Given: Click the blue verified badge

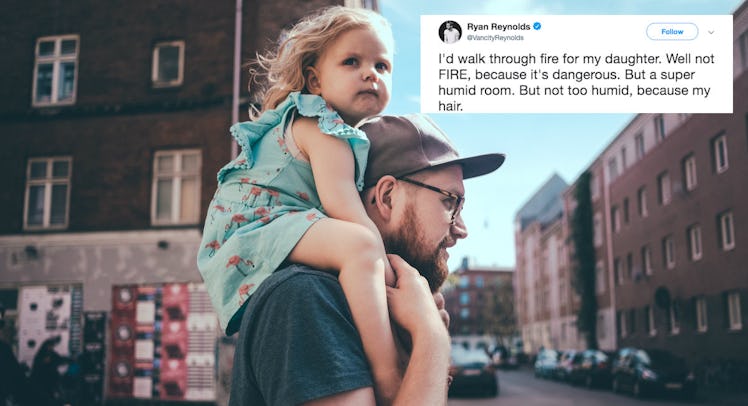Looking at the screenshot, I should click(x=537, y=27).
